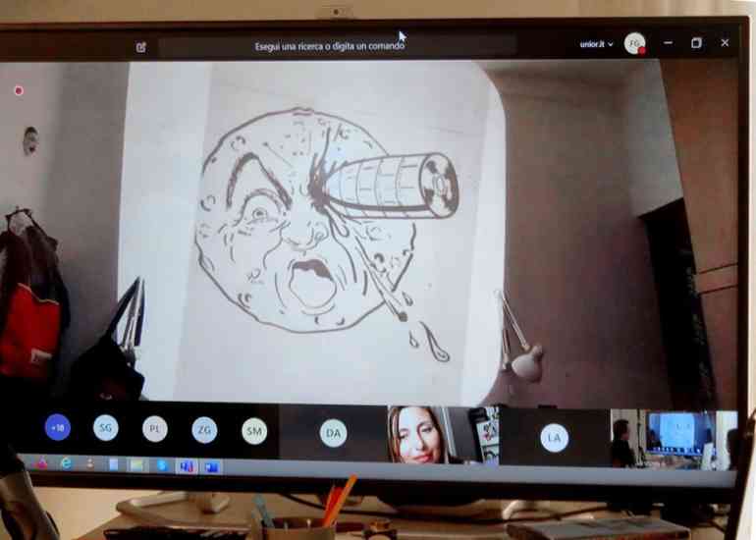
Task: Select participant avatar SM
Action: point(254,431)
